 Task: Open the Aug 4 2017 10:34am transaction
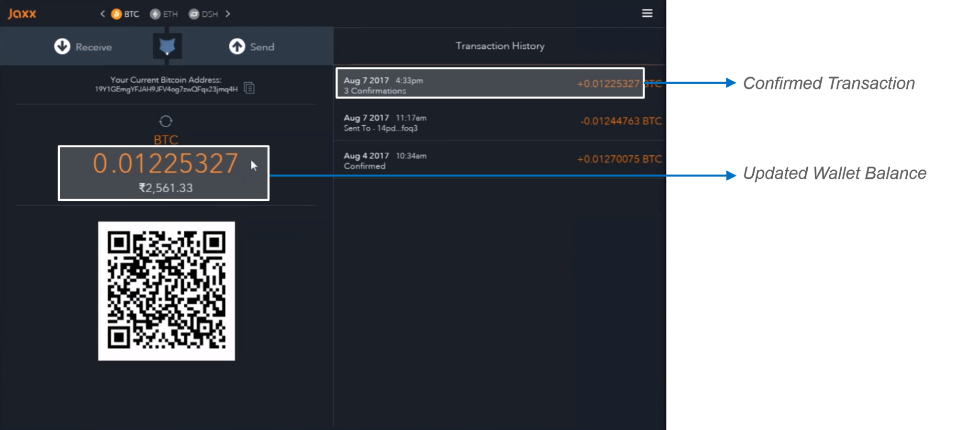coord(500,160)
